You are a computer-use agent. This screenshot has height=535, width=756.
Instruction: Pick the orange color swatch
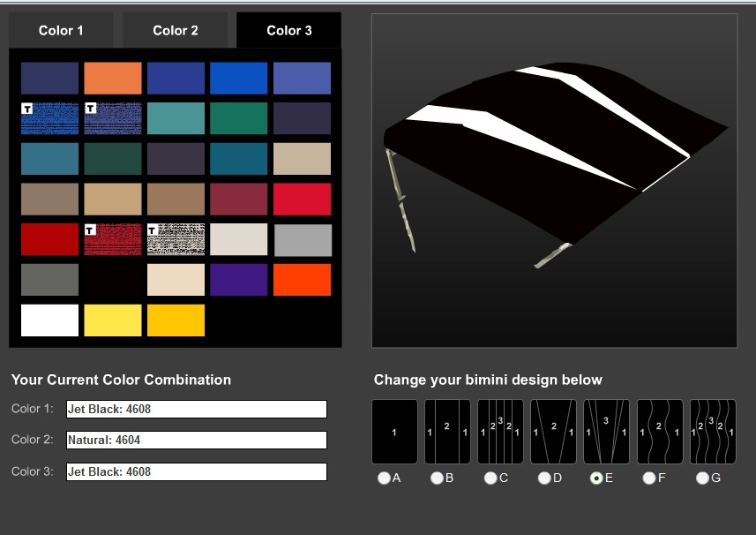pos(113,79)
